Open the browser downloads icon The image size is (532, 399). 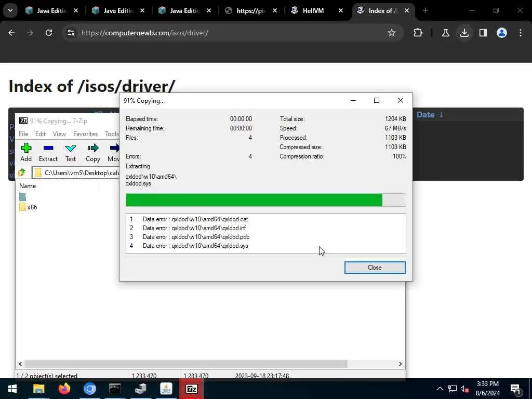464,33
